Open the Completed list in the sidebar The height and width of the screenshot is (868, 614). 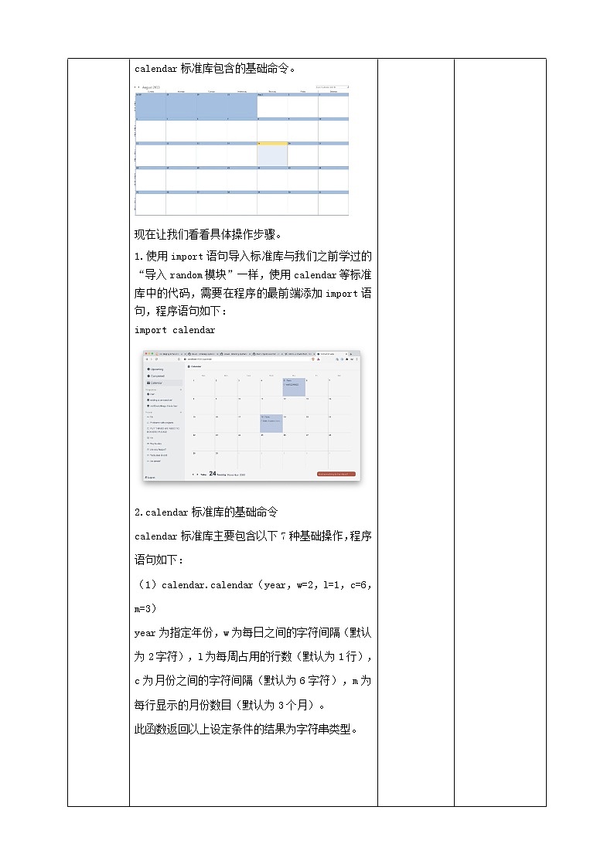pyautogui.click(x=158, y=376)
